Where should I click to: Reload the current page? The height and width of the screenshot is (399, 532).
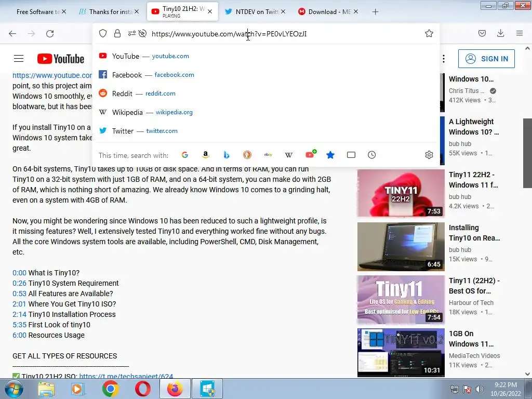50,34
